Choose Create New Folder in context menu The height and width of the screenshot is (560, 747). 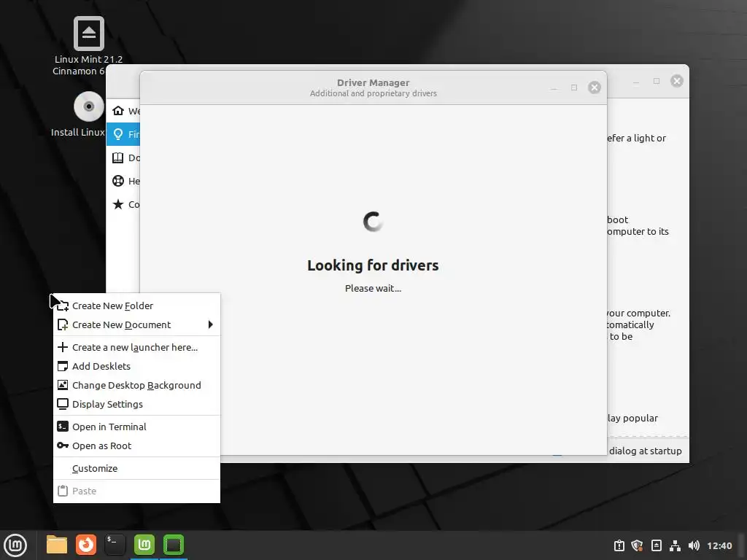[x=136, y=306]
